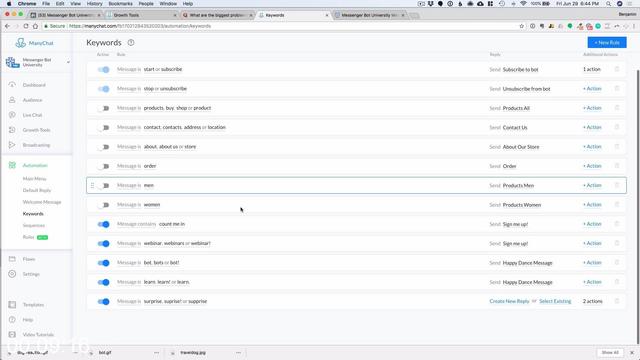Go back in Chrome
Screen dimensions: 640x360
[7, 26]
